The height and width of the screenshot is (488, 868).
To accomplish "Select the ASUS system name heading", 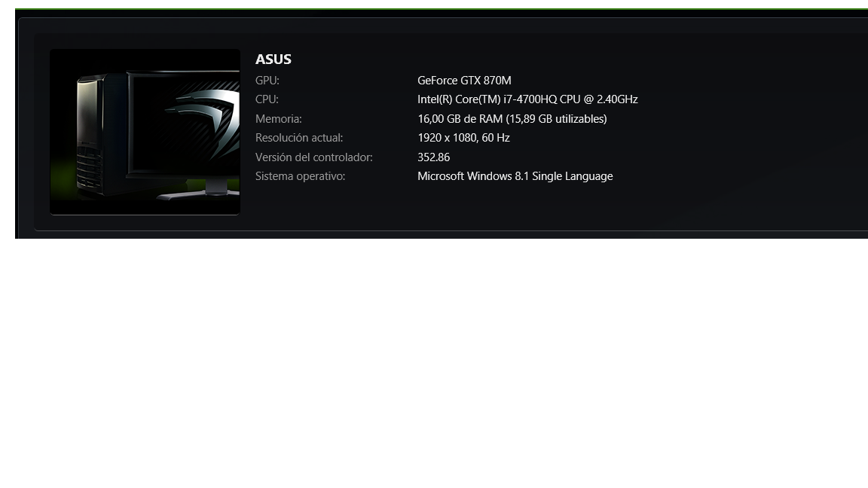I will tap(274, 59).
